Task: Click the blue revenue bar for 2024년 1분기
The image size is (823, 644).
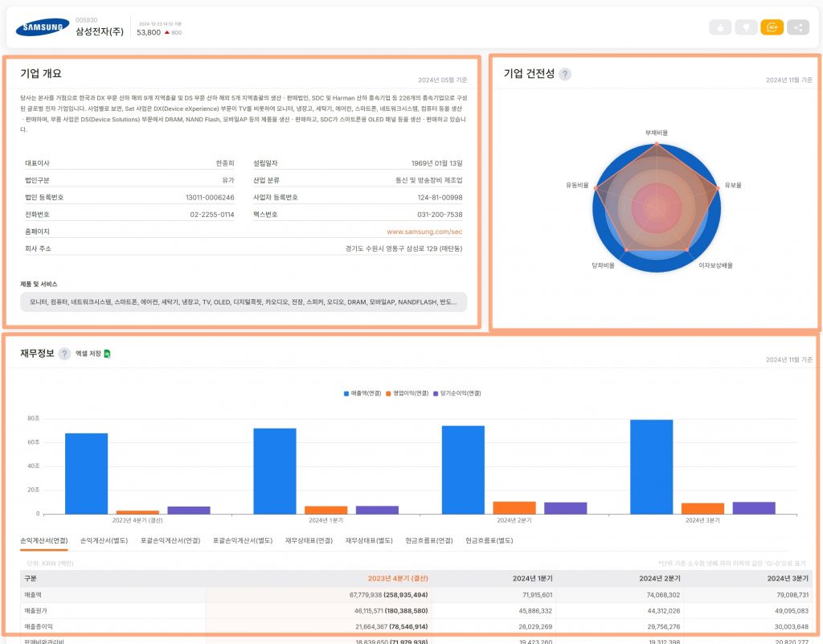Action: pyautogui.click(x=275, y=471)
